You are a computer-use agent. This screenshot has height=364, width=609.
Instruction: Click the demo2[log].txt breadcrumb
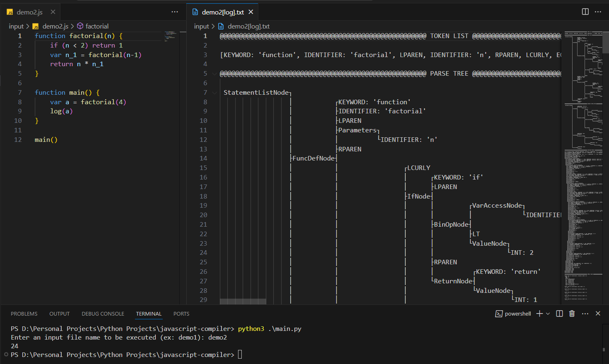click(x=248, y=26)
